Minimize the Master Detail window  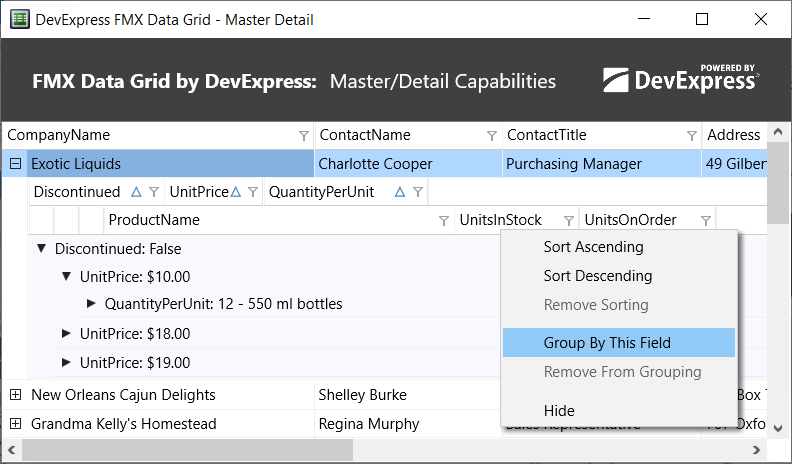point(644,19)
